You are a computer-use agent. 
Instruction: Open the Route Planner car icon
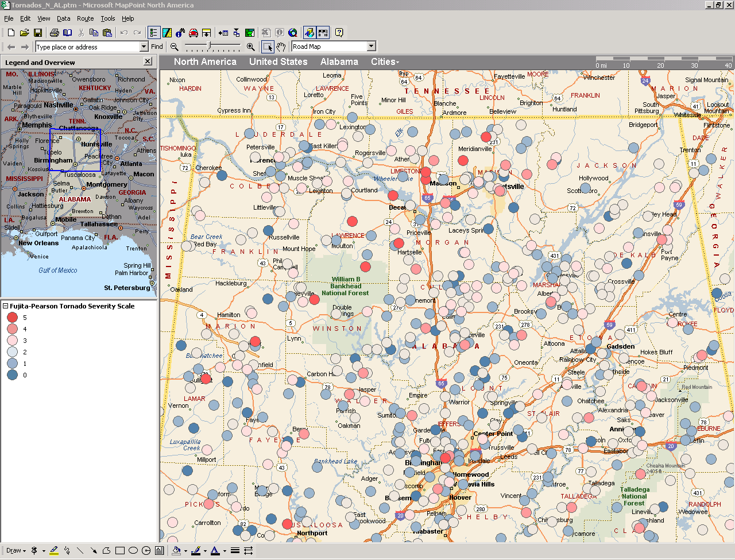tap(194, 33)
